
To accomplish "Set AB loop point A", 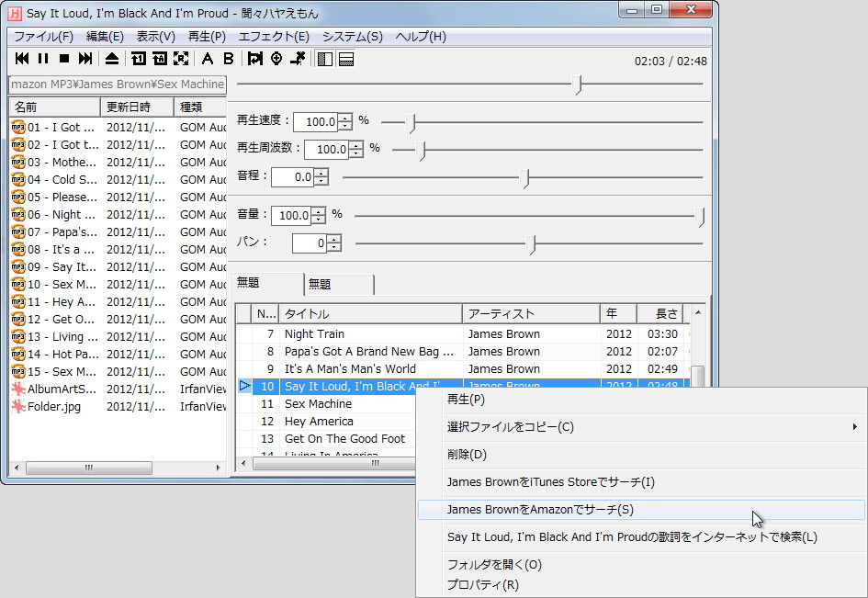I will (208, 59).
